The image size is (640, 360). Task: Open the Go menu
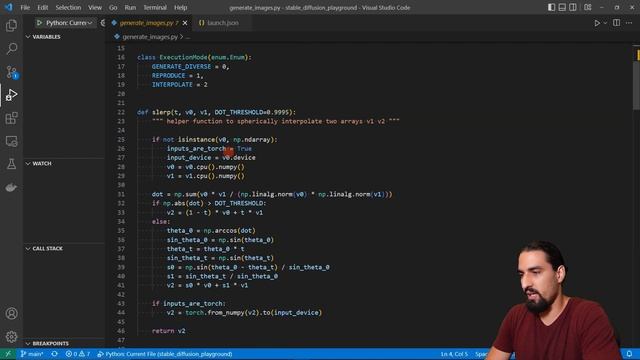(113, 7)
